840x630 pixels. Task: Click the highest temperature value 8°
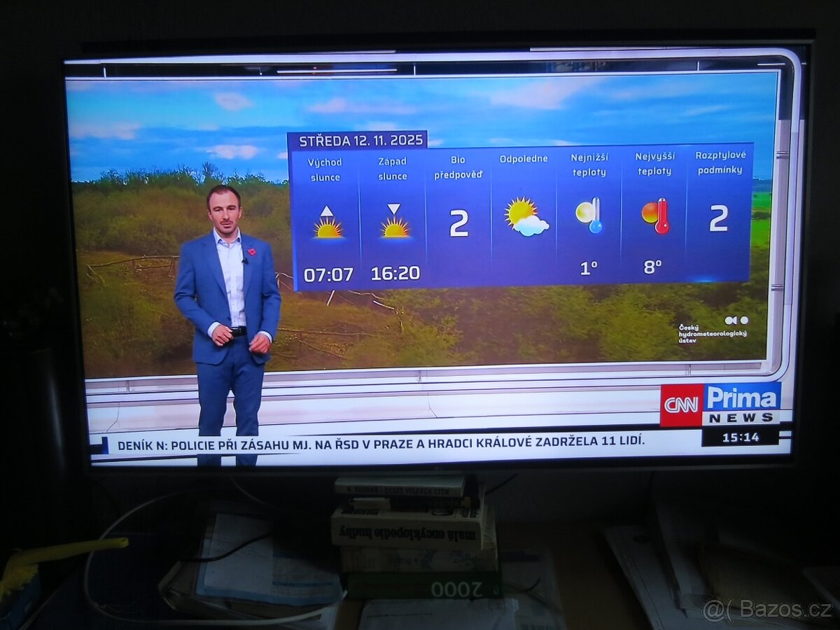tap(652, 267)
